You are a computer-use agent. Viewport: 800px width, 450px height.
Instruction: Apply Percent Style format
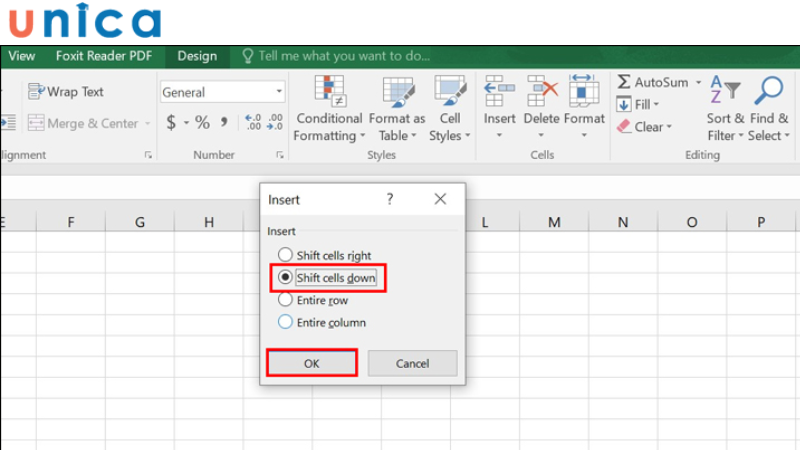pos(202,122)
